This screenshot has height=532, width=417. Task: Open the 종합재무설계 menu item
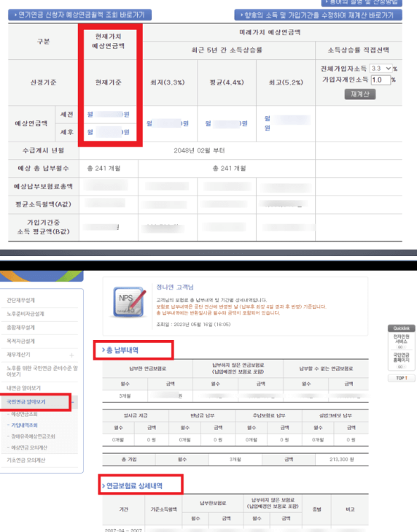coord(20,328)
